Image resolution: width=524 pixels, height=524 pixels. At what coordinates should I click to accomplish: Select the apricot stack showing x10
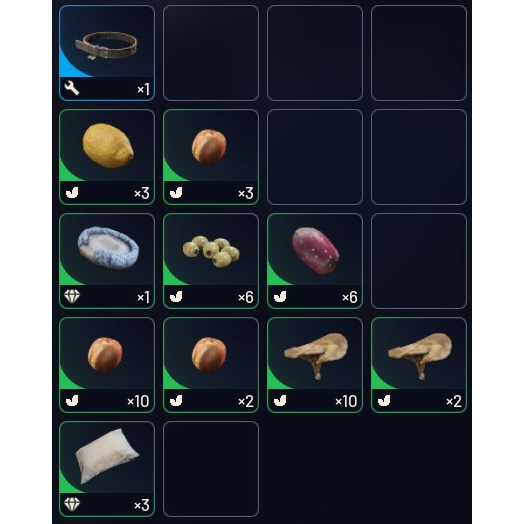(107, 365)
